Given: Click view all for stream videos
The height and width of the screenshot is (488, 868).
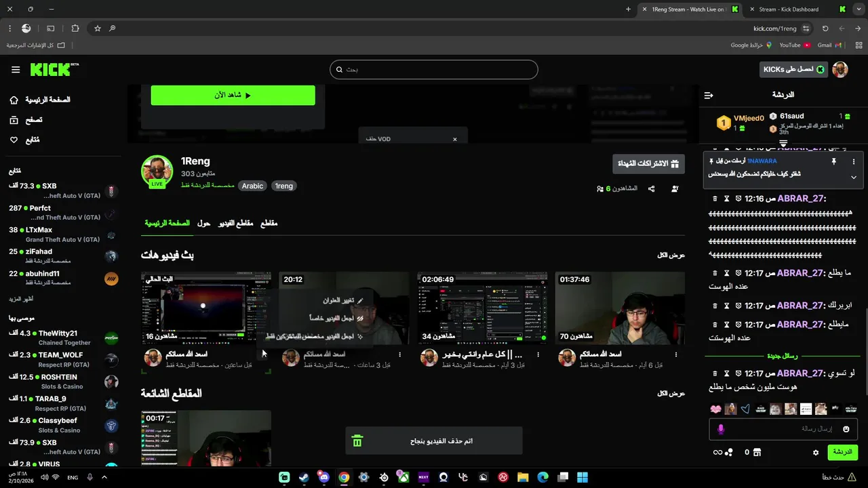Looking at the screenshot, I should (x=671, y=256).
